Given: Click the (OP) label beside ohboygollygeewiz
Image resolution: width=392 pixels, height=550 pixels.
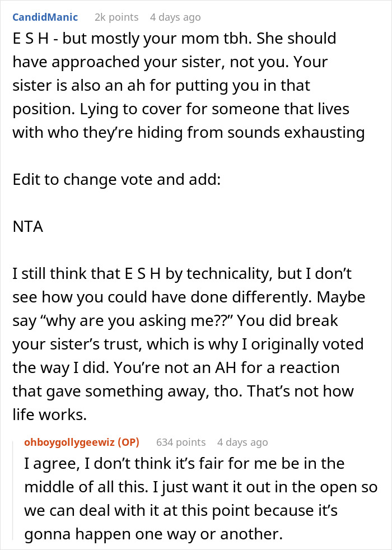Looking at the screenshot, I should (x=128, y=442).
